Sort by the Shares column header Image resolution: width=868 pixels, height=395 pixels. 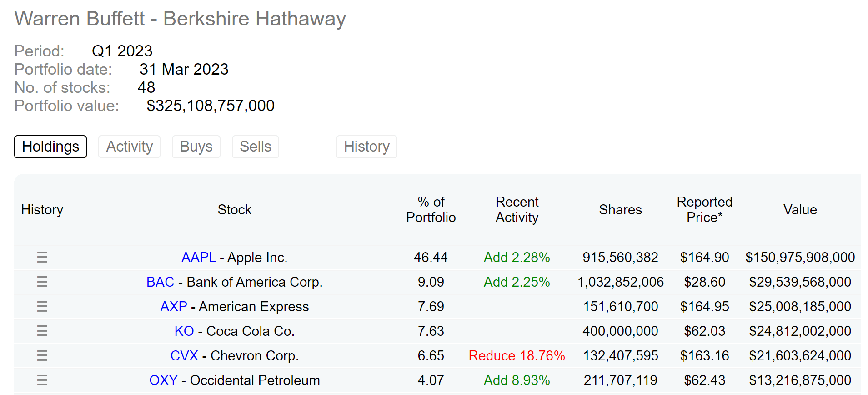(x=620, y=210)
